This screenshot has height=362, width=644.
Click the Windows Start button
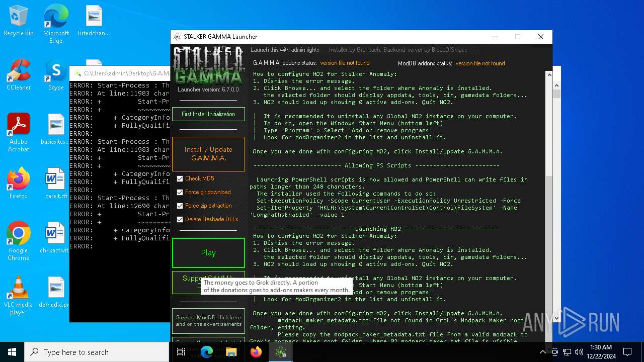12,352
